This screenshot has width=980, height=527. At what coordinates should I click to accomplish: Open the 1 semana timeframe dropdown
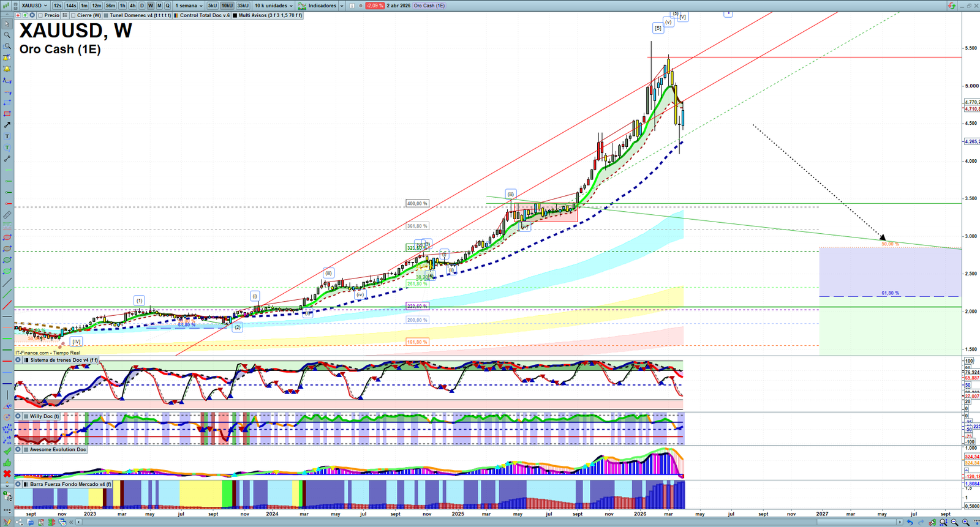coord(189,6)
